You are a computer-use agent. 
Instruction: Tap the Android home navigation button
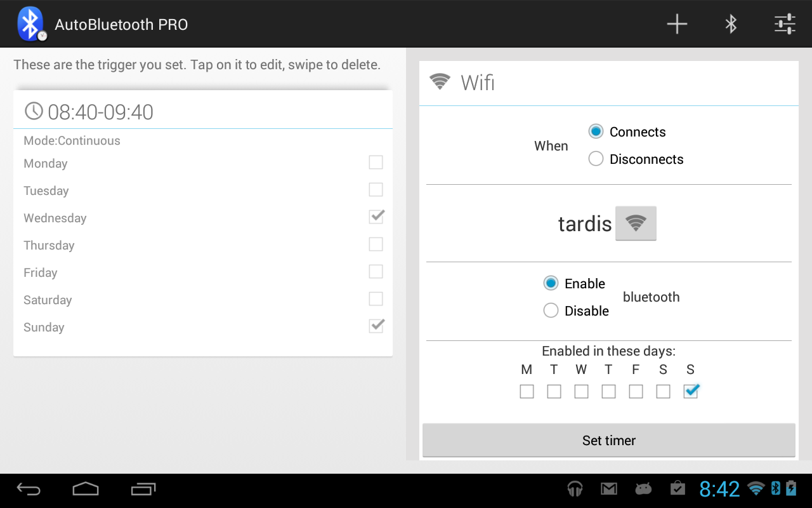coord(86,489)
